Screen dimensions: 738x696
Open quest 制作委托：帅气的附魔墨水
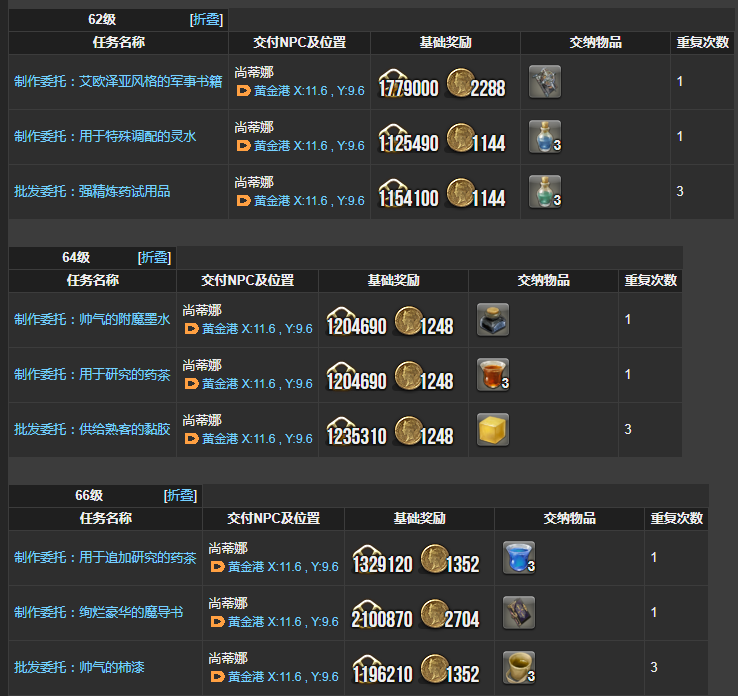[x=92, y=320]
